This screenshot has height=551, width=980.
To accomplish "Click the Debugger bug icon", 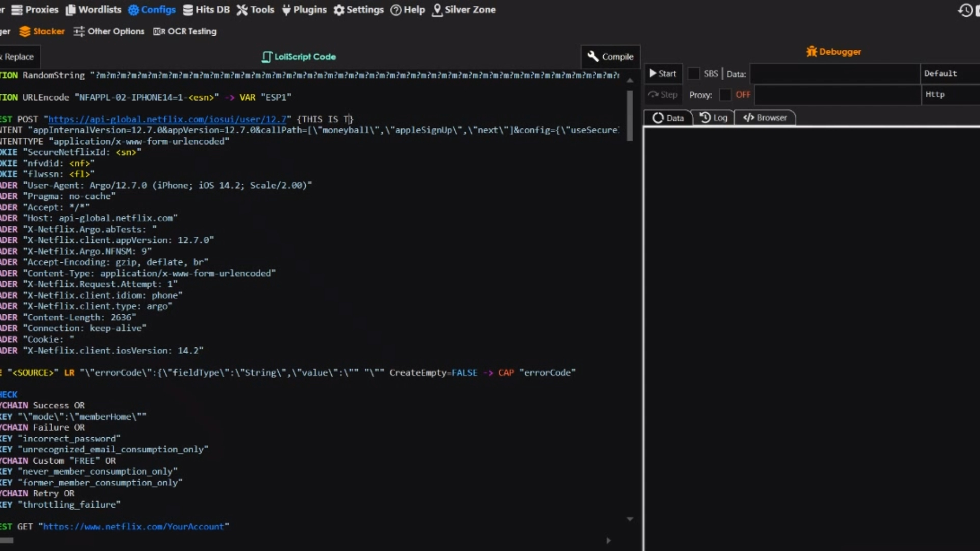I will tap(812, 52).
